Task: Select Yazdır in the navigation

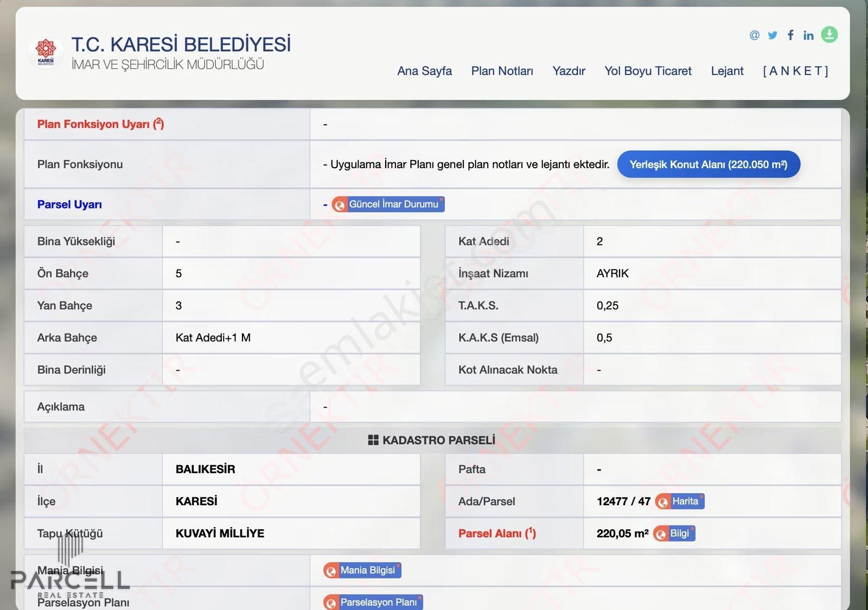Action: 569,71
